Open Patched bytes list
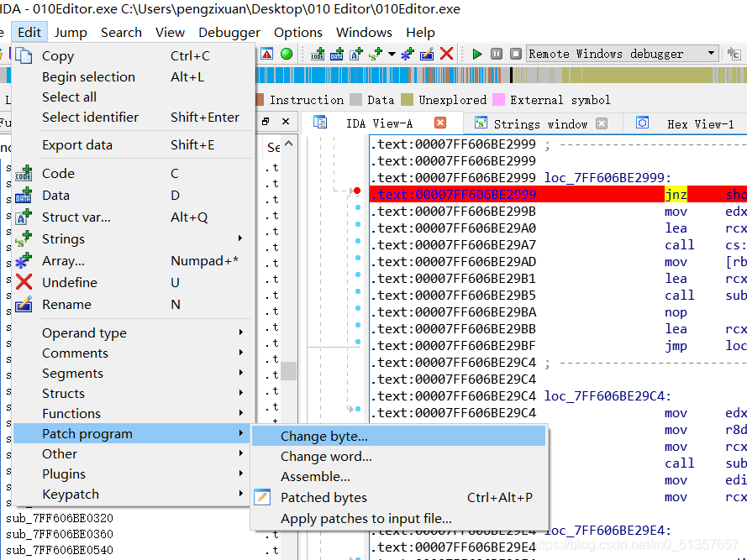The height and width of the screenshot is (560, 747). point(399,497)
